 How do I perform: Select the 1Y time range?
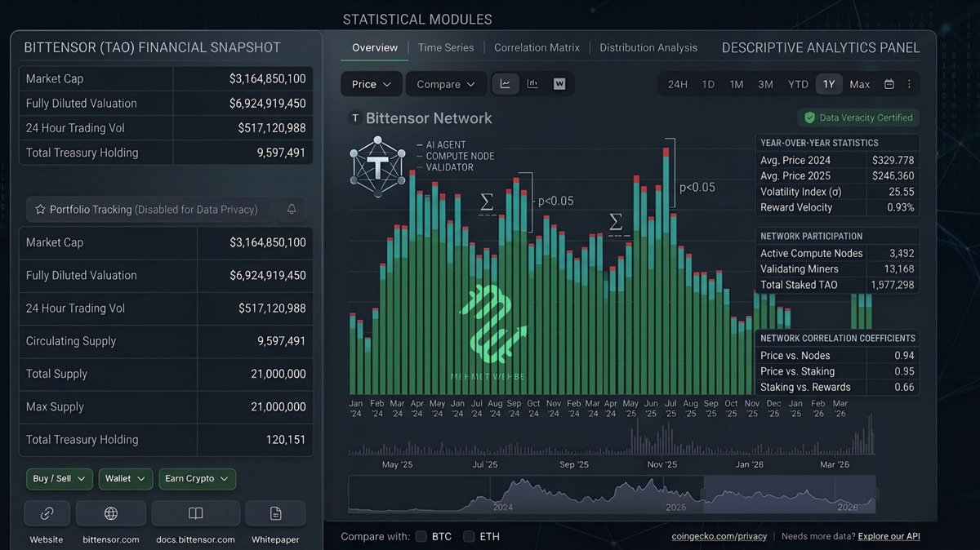point(829,84)
